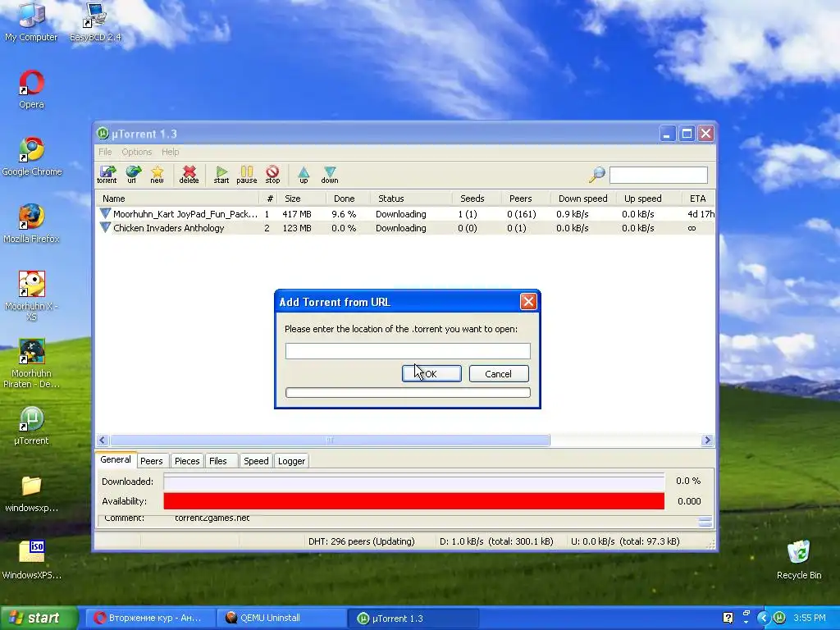Select the Moorhuhn Piraten desktop icon
Viewport: 840px width, 630px height.
coord(32,363)
